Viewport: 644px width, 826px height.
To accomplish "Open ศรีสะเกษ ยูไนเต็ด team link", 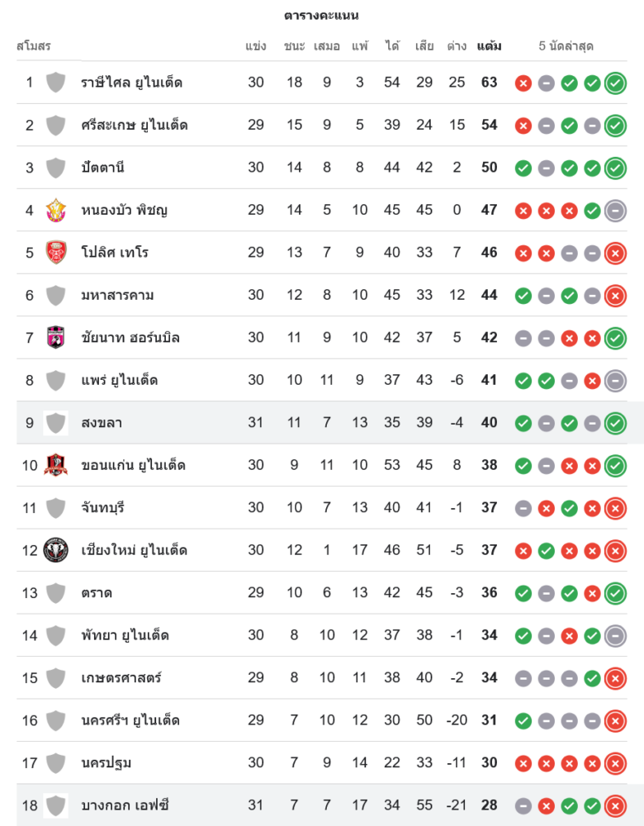I will click(x=134, y=125).
